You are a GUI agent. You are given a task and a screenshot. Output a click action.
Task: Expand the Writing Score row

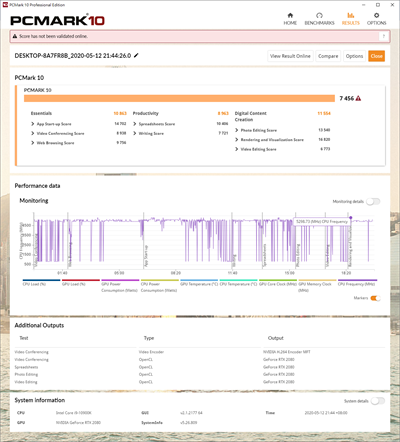135,133
